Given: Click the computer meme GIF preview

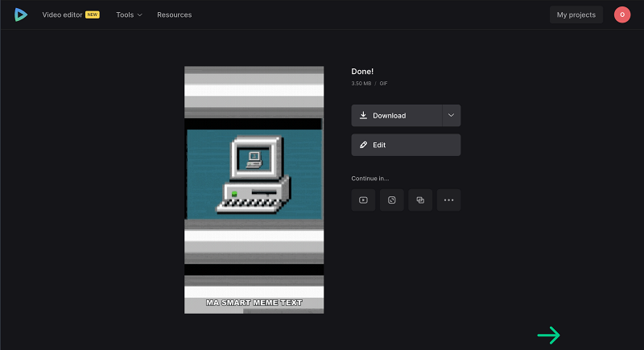Looking at the screenshot, I should 254,190.
